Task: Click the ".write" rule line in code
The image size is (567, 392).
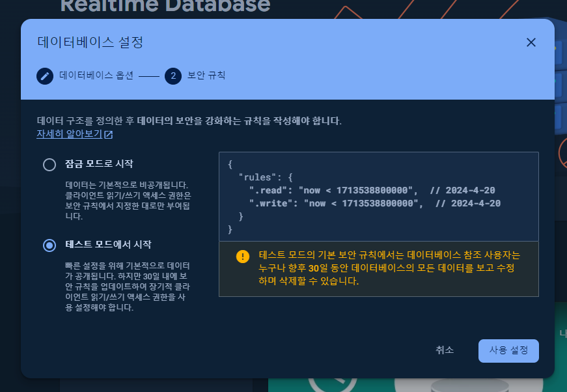Action: (x=374, y=203)
